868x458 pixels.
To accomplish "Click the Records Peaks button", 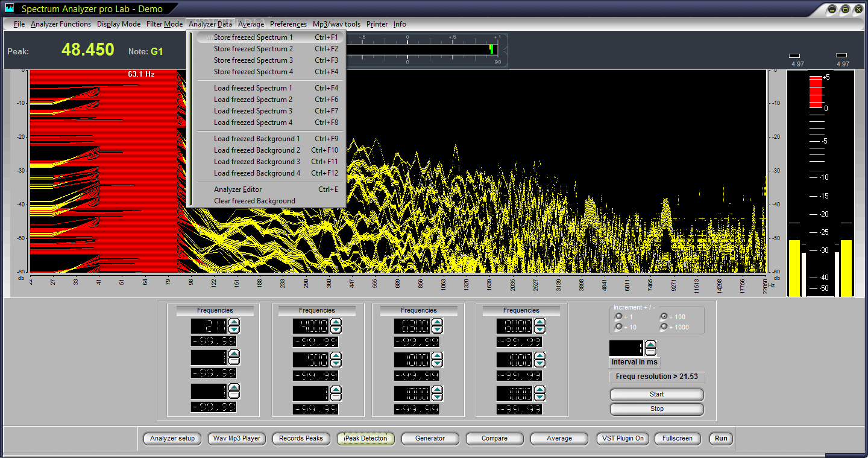I will coord(301,439).
